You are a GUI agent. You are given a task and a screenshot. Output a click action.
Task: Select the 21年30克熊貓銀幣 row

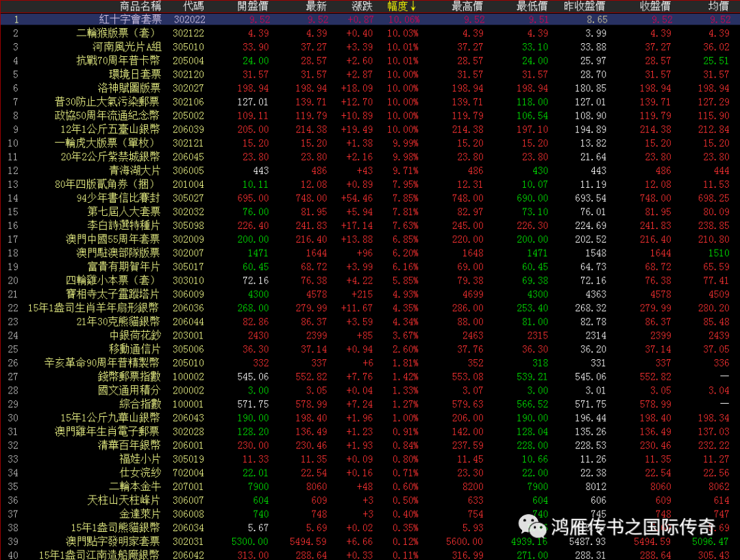point(370,321)
